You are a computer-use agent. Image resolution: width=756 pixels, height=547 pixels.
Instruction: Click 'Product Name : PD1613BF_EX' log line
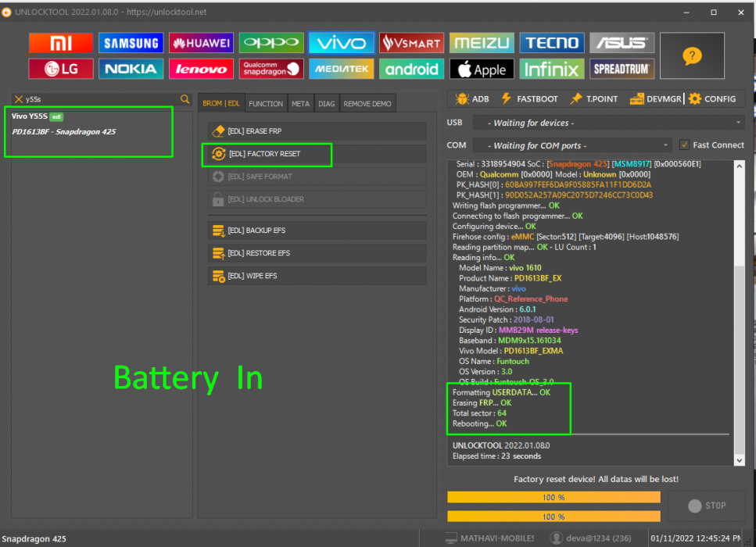[510, 278]
